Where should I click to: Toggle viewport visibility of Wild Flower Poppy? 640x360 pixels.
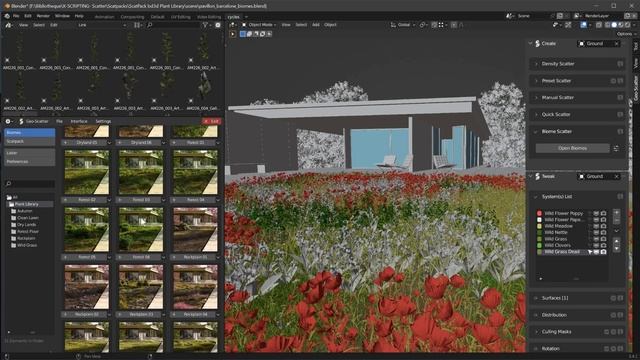(596, 213)
